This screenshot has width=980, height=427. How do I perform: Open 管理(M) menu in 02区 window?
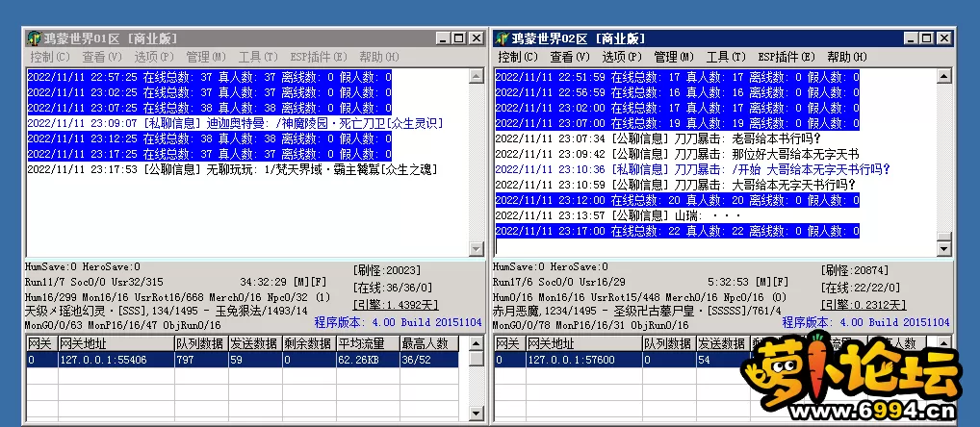pyautogui.click(x=674, y=57)
